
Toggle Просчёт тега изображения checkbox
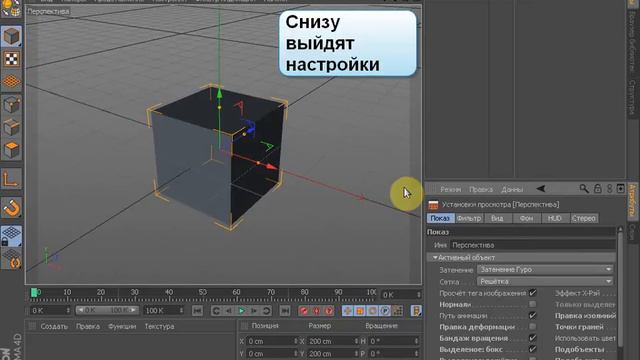pyautogui.click(x=533, y=293)
